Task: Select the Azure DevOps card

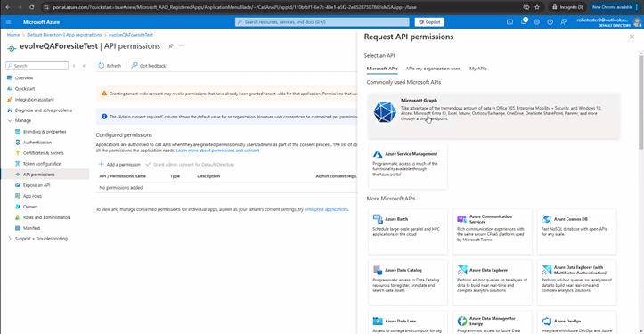Action: pos(576,322)
